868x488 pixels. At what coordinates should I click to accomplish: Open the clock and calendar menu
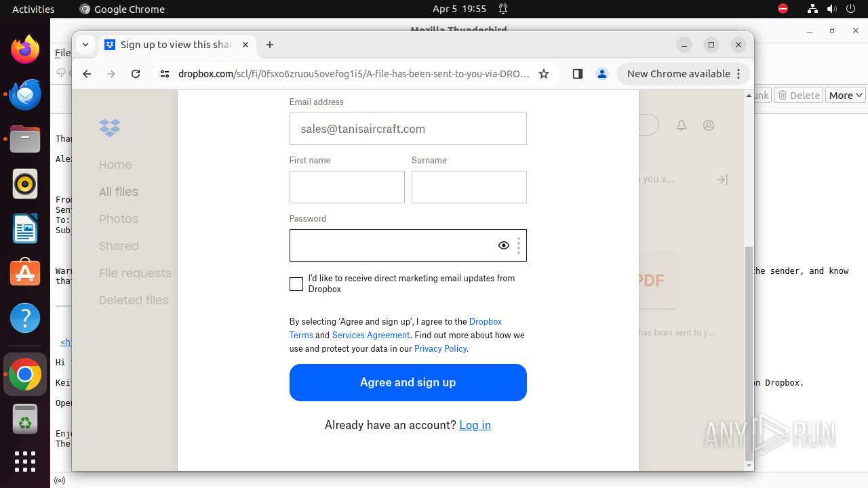click(x=460, y=9)
